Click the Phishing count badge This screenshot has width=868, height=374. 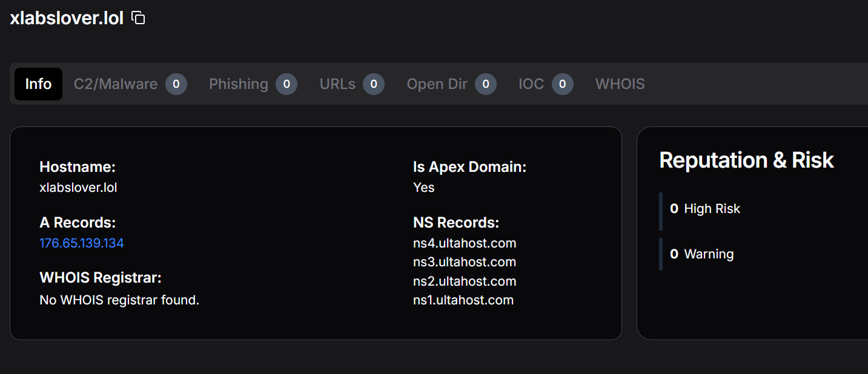[x=287, y=84]
